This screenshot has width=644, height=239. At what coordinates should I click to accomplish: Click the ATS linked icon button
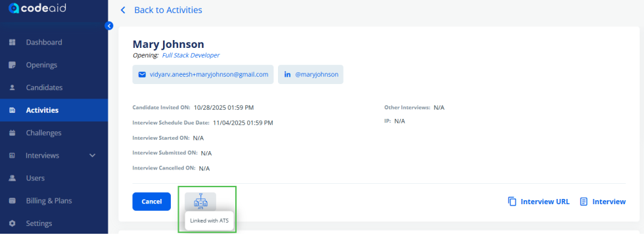(x=200, y=202)
